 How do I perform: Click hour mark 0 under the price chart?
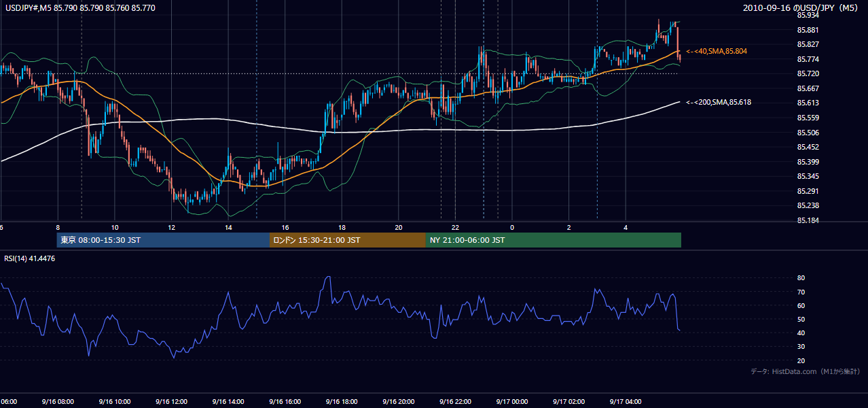tap(512, 227)
